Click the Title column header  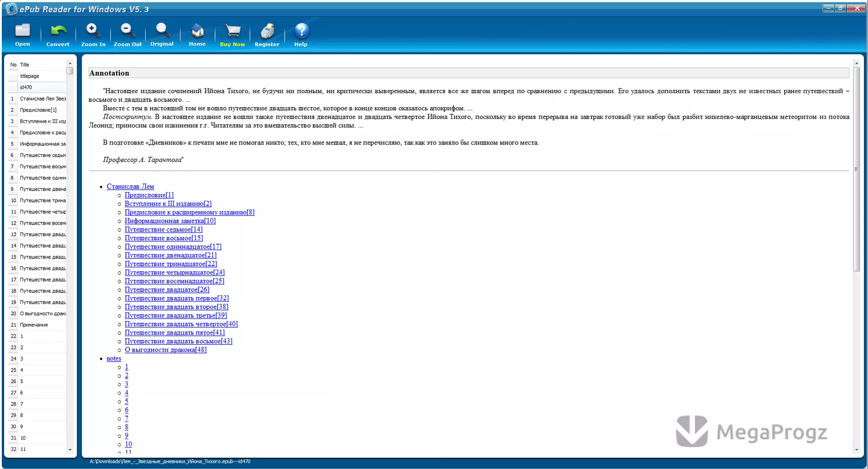(42, 65)
